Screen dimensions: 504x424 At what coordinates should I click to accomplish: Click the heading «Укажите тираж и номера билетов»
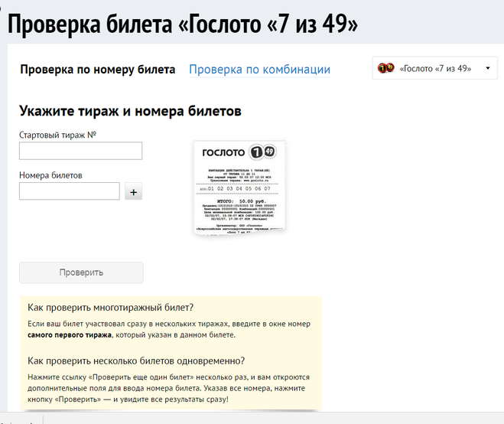click(x=130, y=111)
